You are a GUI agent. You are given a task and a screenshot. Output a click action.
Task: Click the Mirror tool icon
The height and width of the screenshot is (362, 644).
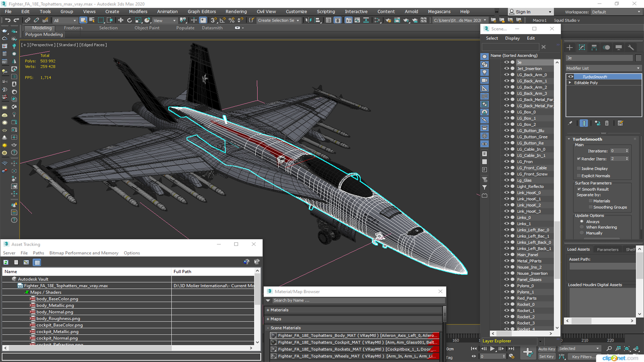308,20
